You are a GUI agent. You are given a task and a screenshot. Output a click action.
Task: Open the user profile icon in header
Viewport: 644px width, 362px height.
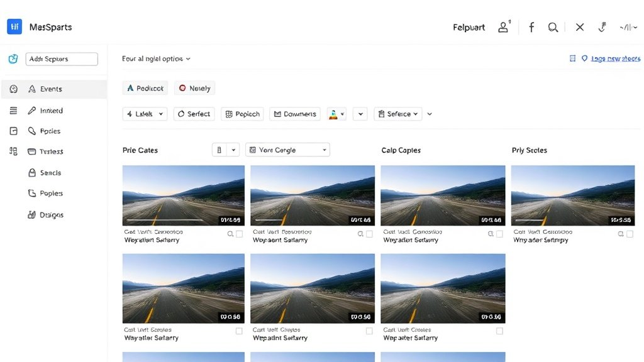[503, 27]
